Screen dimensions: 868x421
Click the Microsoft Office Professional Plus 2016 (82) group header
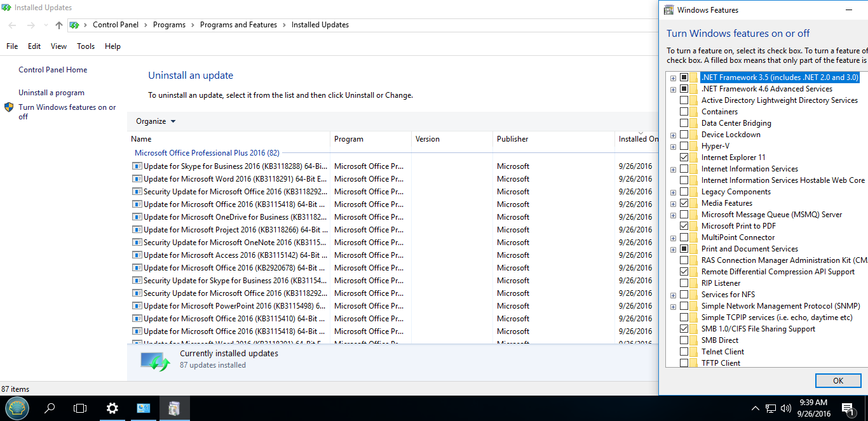[x=207, y=153]
